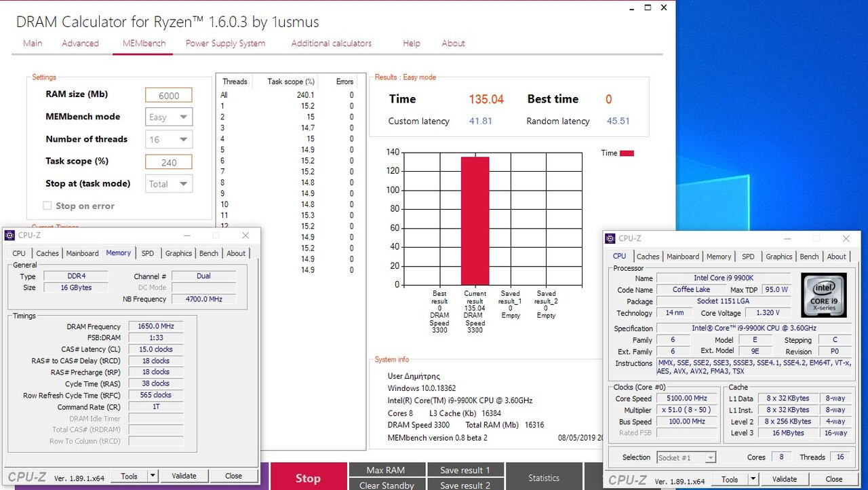Open About tab in left CPU-Z window
The image size is (868, 490).
click(x=236, y=253)
